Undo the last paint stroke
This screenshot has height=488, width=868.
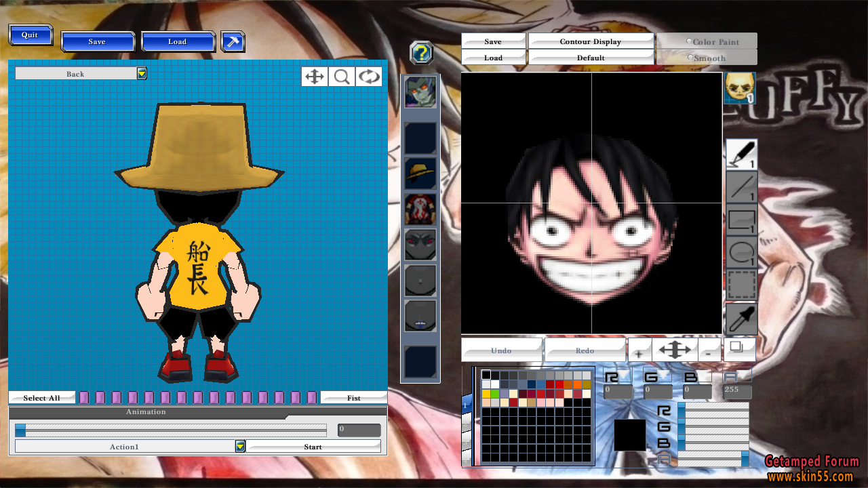pos(502,350)
